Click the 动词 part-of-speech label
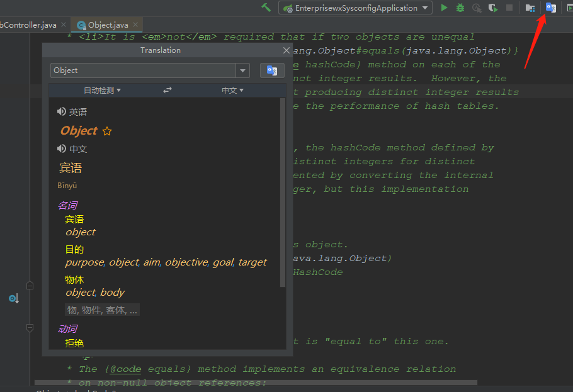Image resolution: width=573 pixels, height=392 pixels. click(68, 329)
